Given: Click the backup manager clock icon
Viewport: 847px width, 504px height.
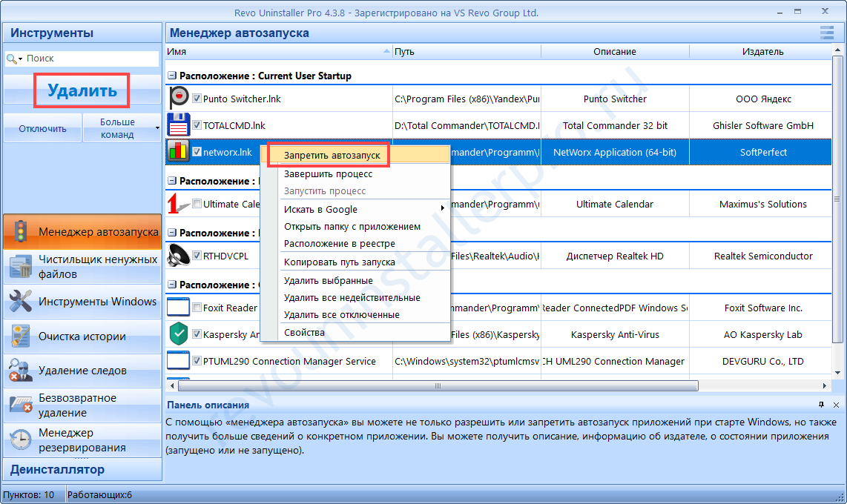Looking at the screenshot, I should click(21, 440).
